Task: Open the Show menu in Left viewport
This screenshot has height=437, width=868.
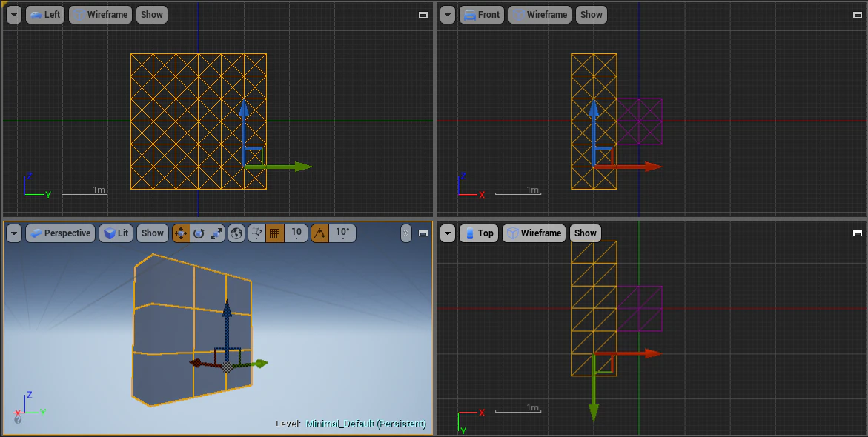Action: 152,14
